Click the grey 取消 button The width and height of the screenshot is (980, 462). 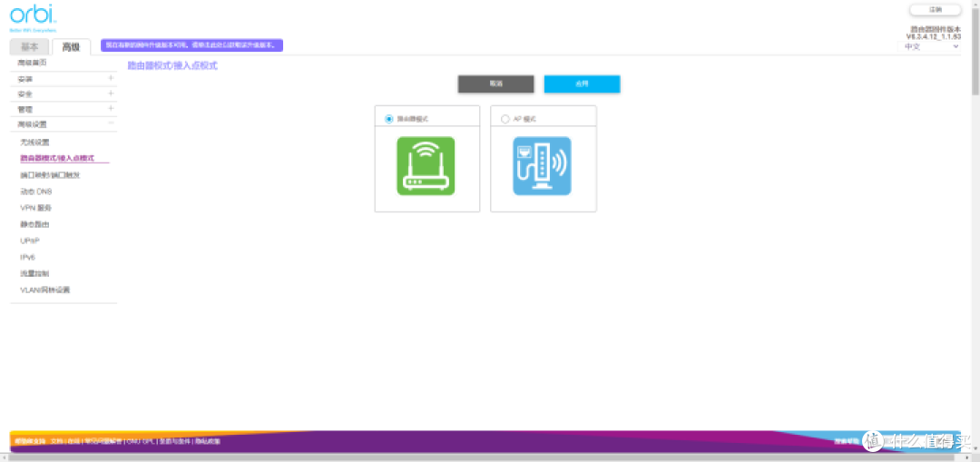495,84
